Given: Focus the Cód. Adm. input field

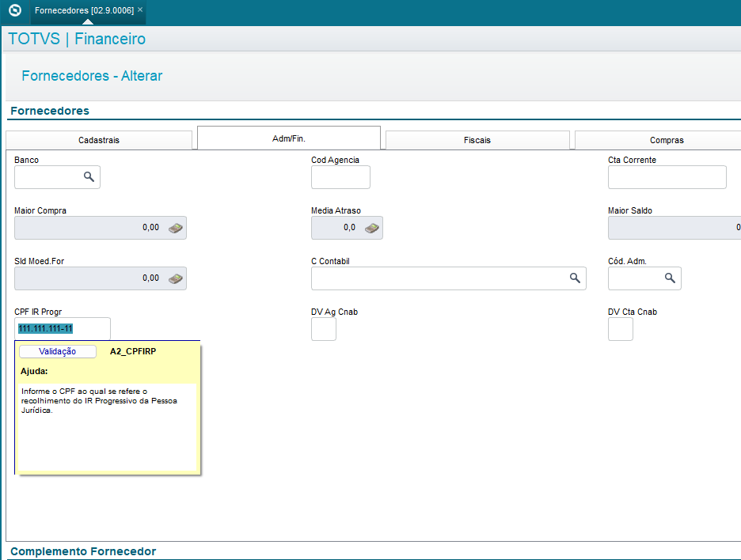Looking at the screenshot, I should (644, 278).
